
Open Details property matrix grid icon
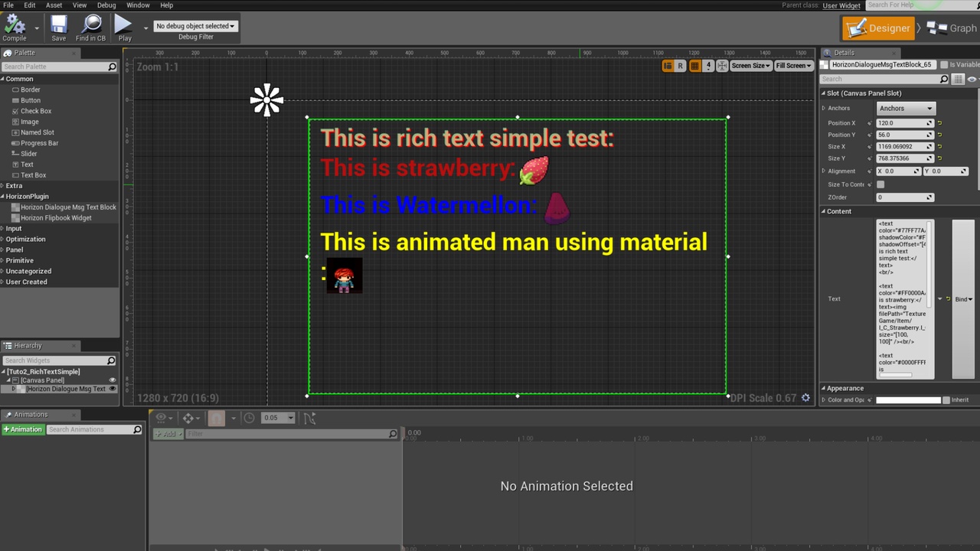click(x=959, y=80)
